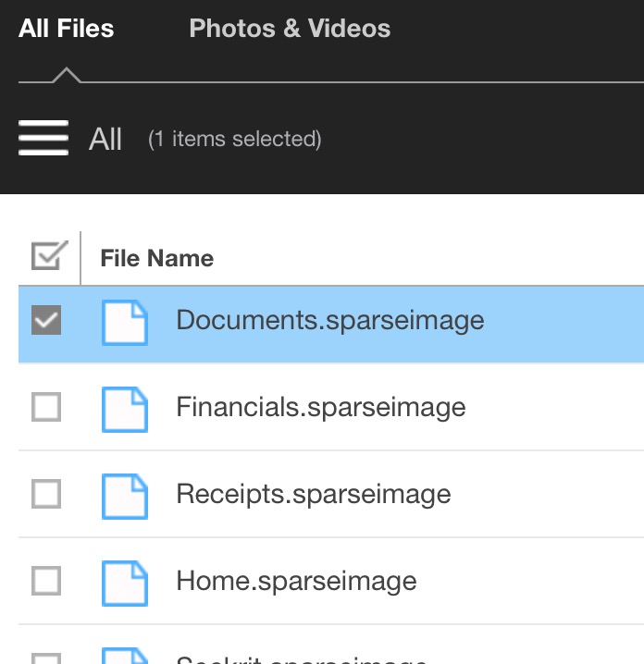Screen dimensions: 644x664
Task: Click the Financials.sparseimage file icon
Action: (x=125, y=409)
